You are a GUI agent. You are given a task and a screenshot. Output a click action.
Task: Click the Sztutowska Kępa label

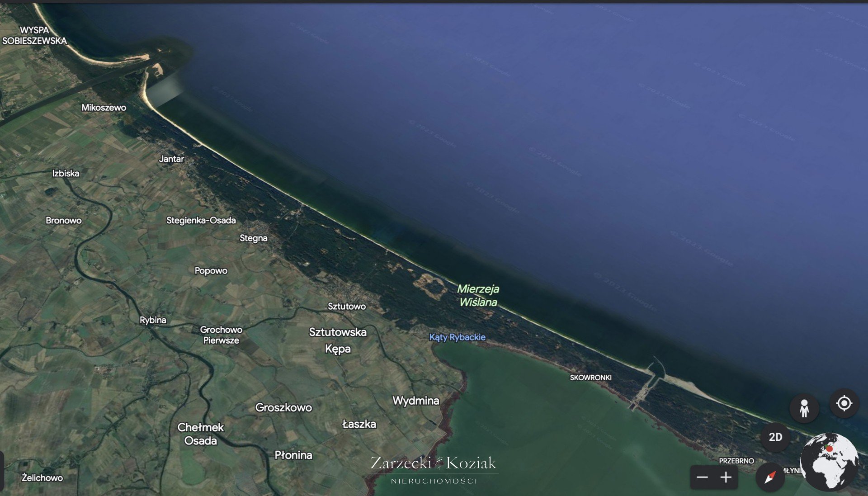[338, 340]
